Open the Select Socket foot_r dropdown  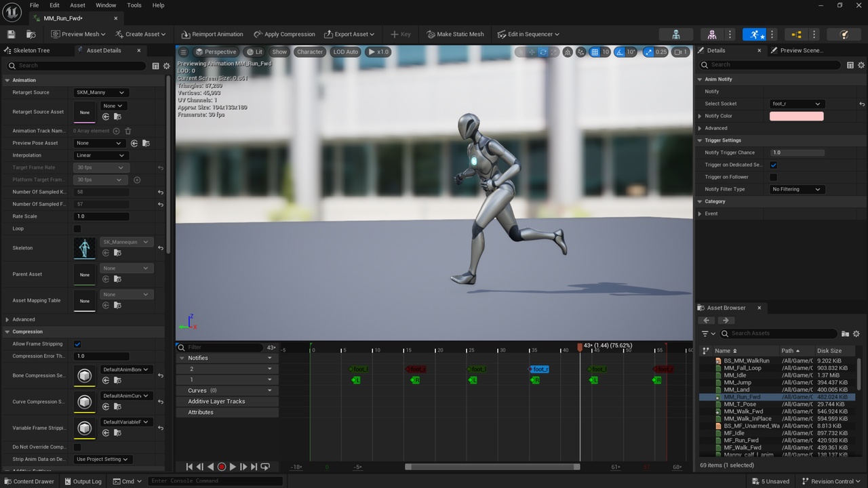point(797,104)
